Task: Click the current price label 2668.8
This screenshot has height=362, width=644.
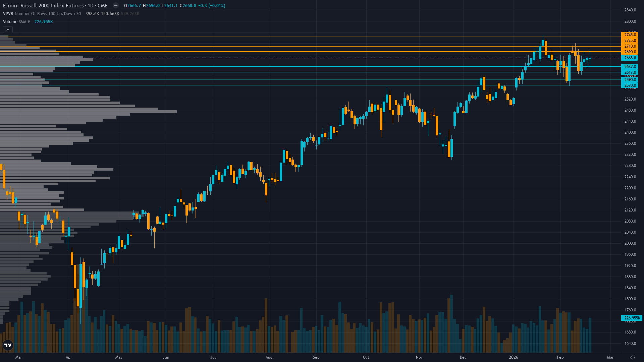Action: (x=630, y=58)
